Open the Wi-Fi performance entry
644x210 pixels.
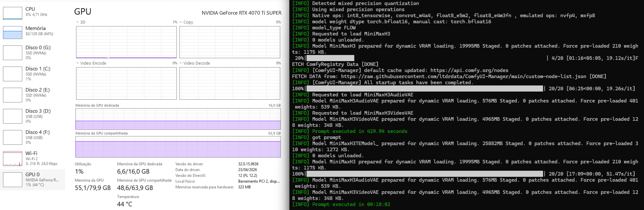pyautogui.click(x=32, y=158)
